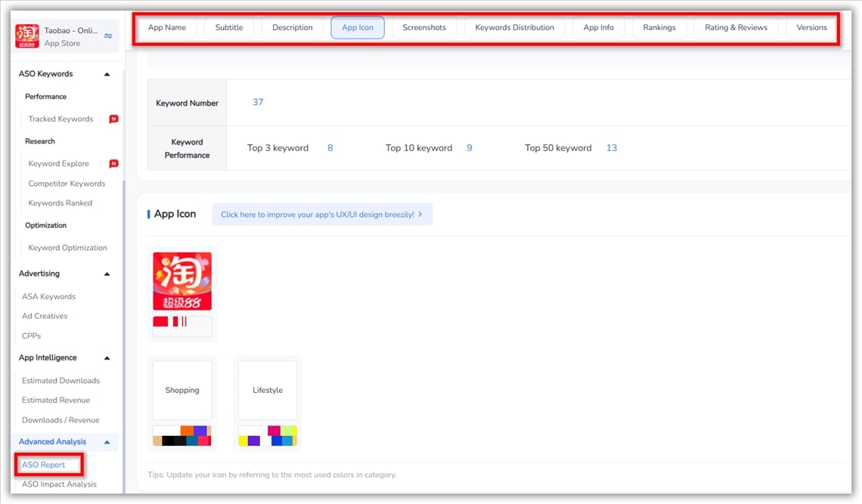Click the red N badge beside Tracked Keywords

coord(113,119)
